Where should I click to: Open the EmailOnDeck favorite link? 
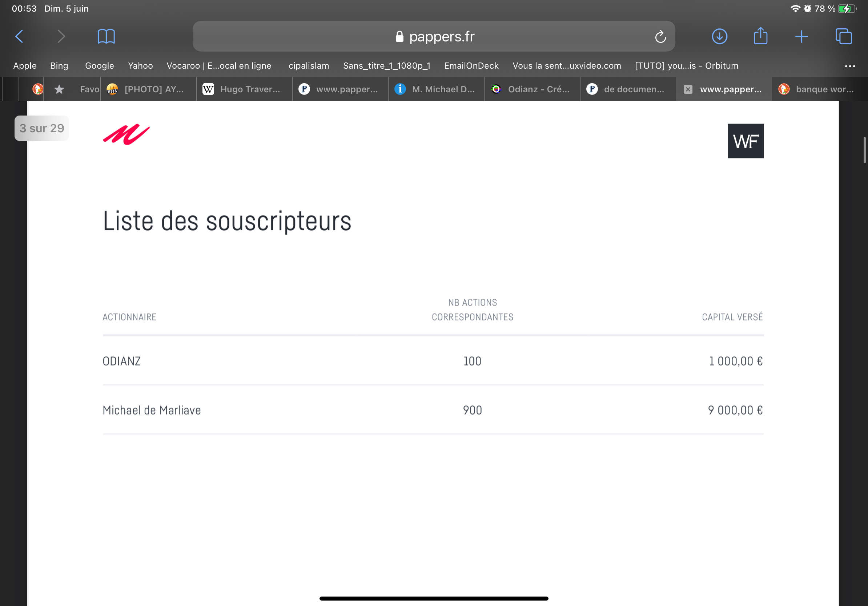click(471, 66)
